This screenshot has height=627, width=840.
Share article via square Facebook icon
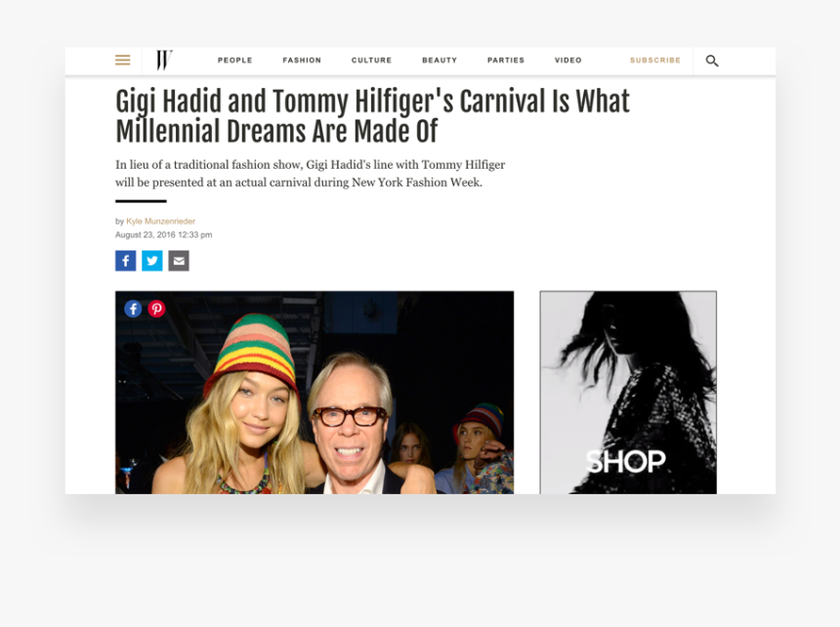tap(125, 261)
